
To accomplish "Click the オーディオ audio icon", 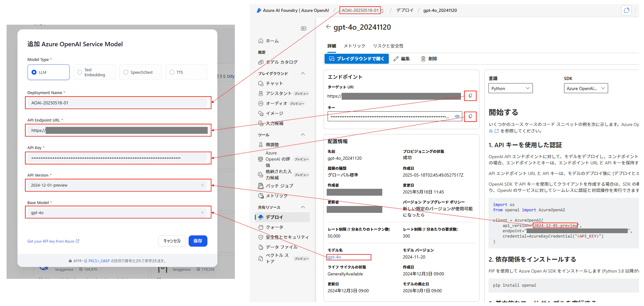I will [x=261, y=103].
